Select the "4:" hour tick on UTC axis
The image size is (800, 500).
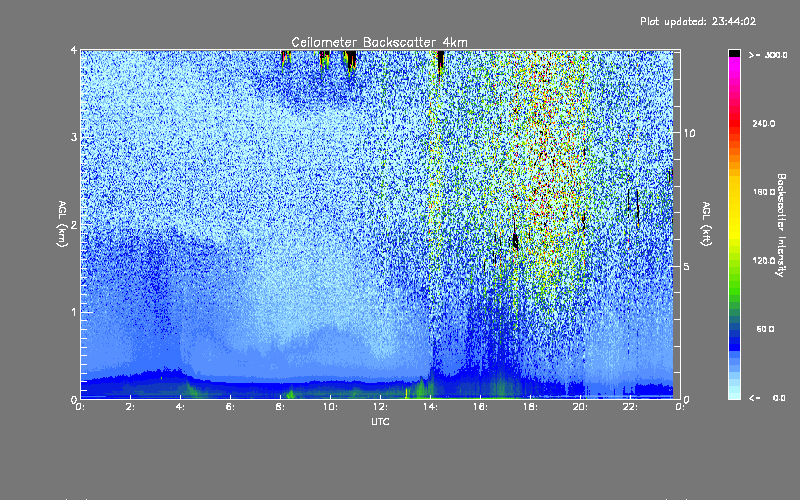click(x=181, y=407)
